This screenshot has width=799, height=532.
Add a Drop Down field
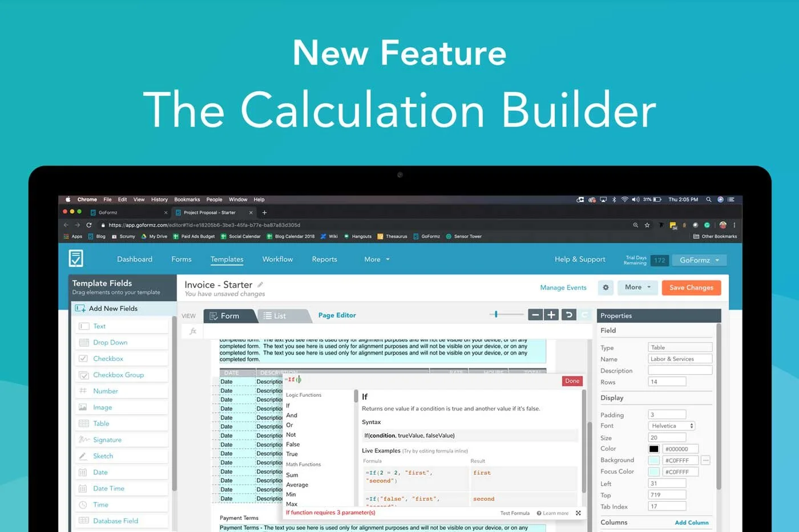(x=122, y=342)
